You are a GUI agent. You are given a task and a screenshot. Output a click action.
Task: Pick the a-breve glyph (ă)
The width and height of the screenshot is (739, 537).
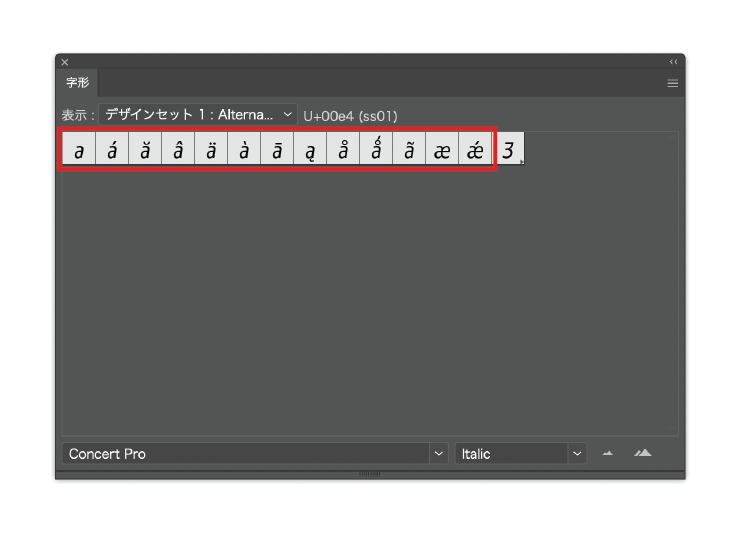coord(145,151)
